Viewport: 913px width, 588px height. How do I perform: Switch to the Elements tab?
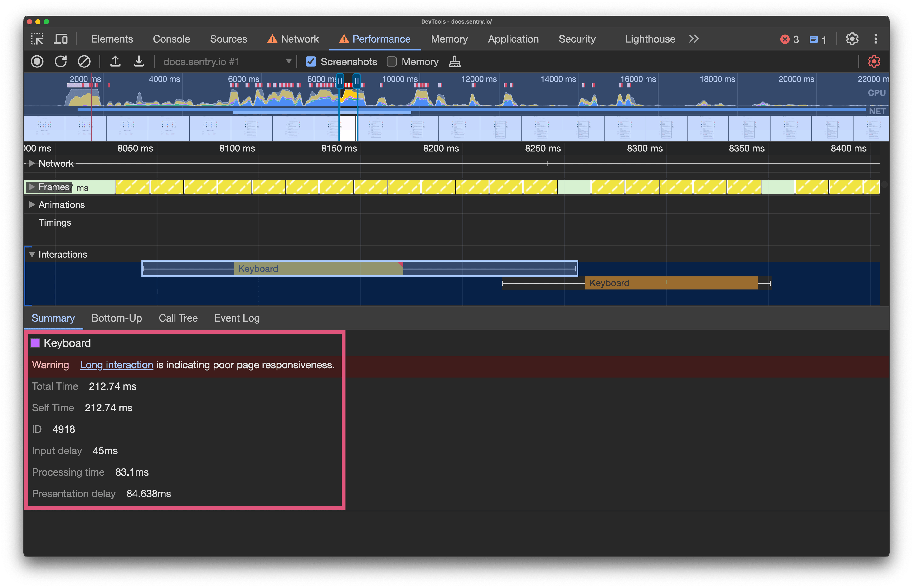pyautogui.click(x=112, y=39)
